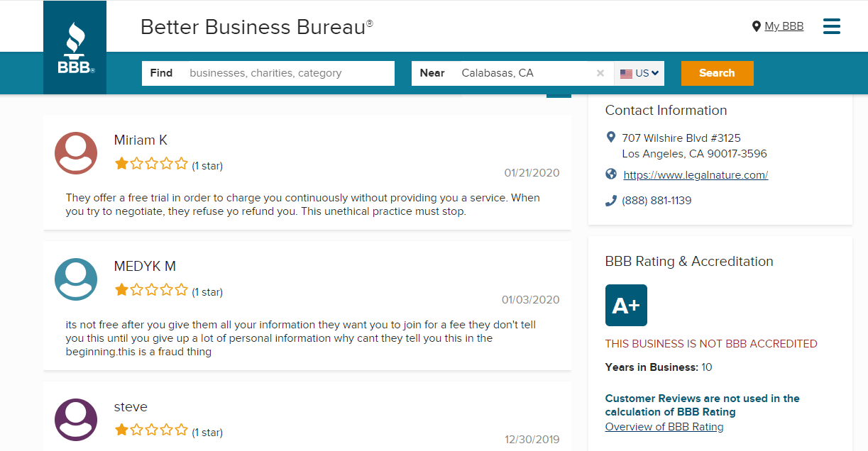Click the 707 Wilshire Blvd address
The image size is (868, 451).
coord(681,138)
